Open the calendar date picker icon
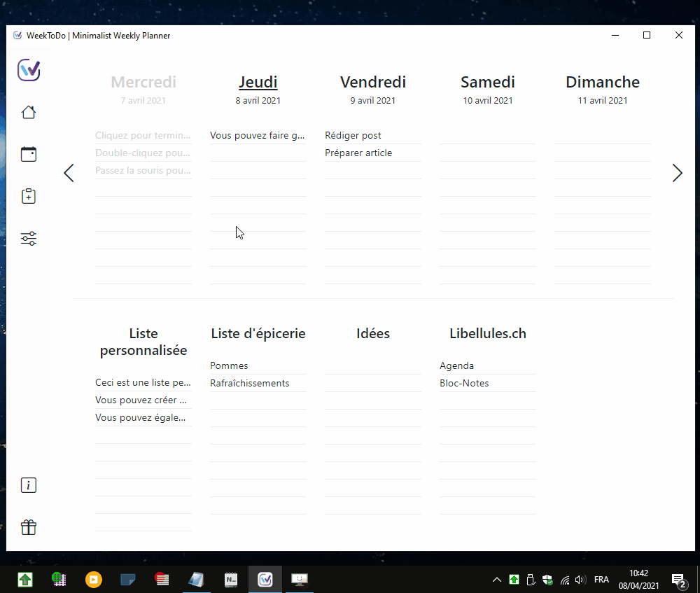The image size is (700, 593). (29, 154)
